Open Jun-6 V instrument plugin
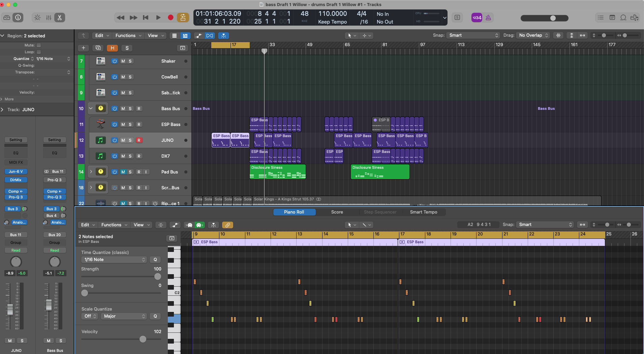 tap(16, 171)
